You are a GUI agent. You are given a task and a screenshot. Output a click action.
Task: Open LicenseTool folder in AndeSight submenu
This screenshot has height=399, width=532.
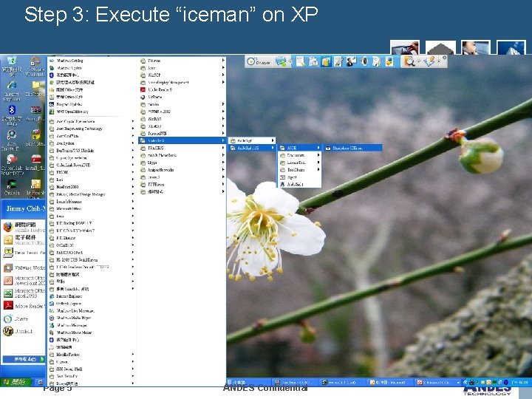click(299, 163)
